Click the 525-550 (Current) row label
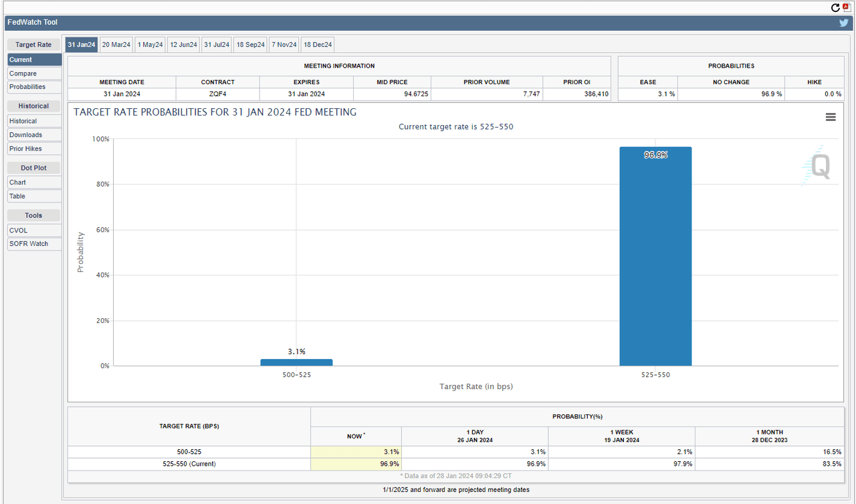This screenshot has width=856, height=504. [189, 464]
